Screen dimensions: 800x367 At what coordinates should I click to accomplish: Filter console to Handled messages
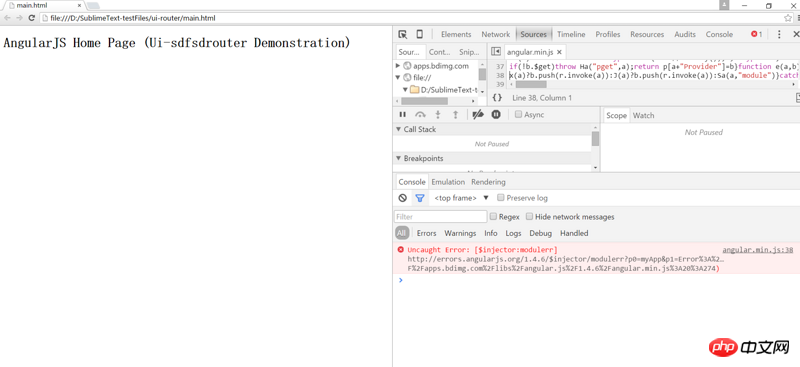[574, 233]
